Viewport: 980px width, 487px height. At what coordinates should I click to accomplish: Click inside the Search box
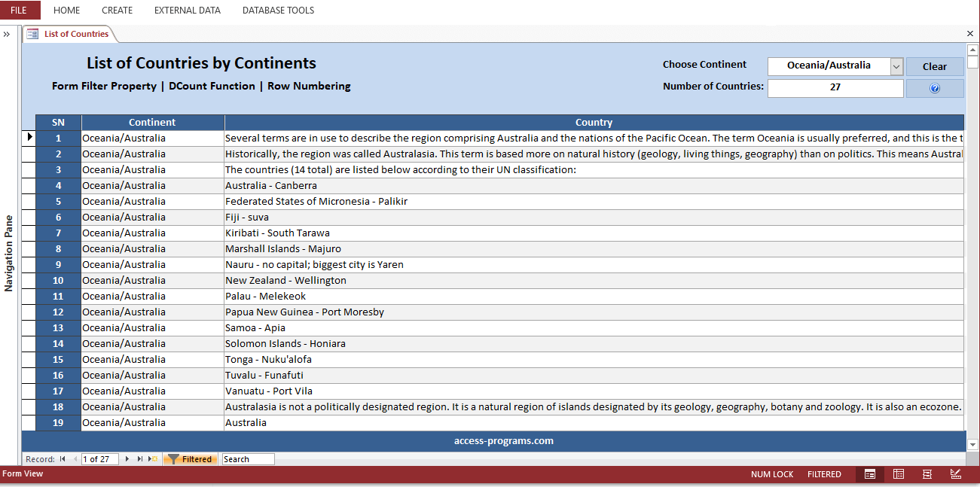click(x=247, y=458)
